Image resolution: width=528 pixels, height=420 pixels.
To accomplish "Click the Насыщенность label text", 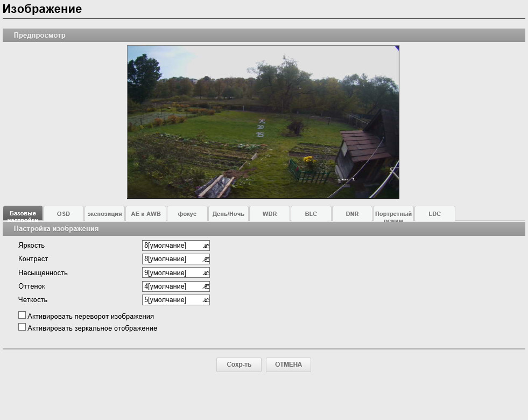I will coord(43,273).
